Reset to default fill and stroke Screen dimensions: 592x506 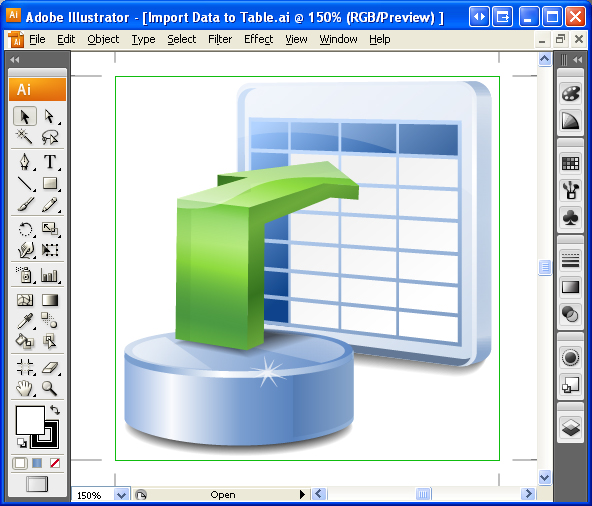[x=22, y=443]
